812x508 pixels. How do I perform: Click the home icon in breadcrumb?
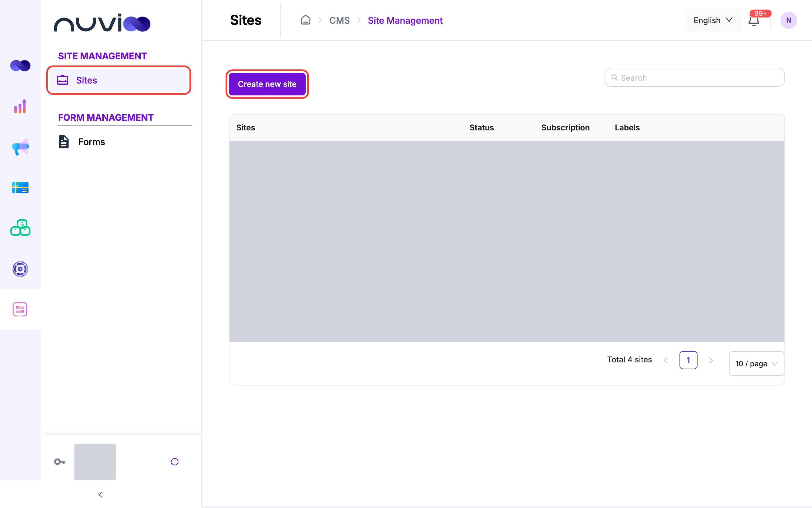305,20
